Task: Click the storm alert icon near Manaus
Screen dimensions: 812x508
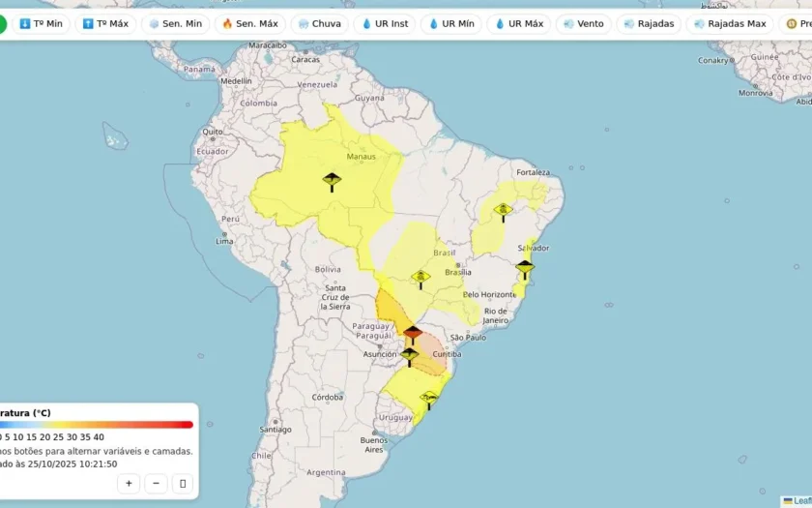Action: click(x=332, y=183)
